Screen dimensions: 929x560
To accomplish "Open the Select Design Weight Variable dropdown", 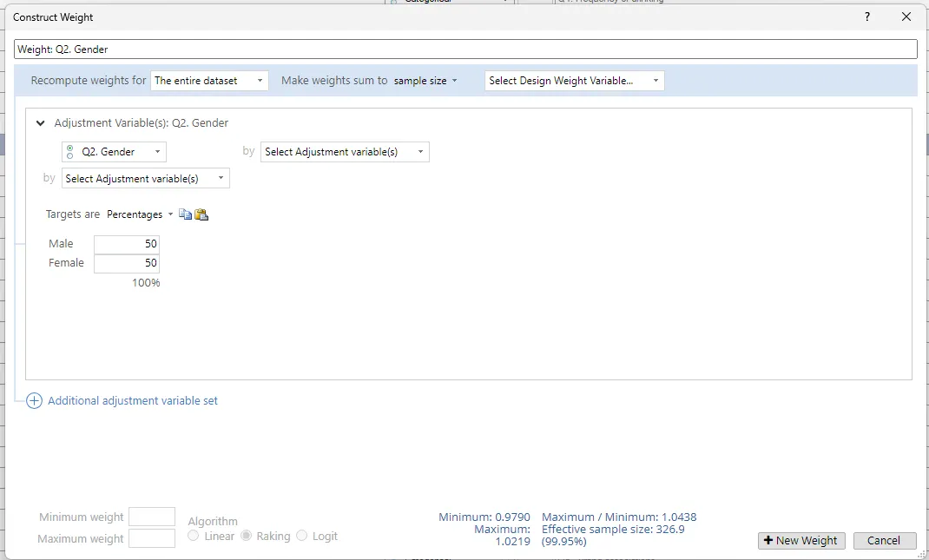I will (x=574, y=81).
